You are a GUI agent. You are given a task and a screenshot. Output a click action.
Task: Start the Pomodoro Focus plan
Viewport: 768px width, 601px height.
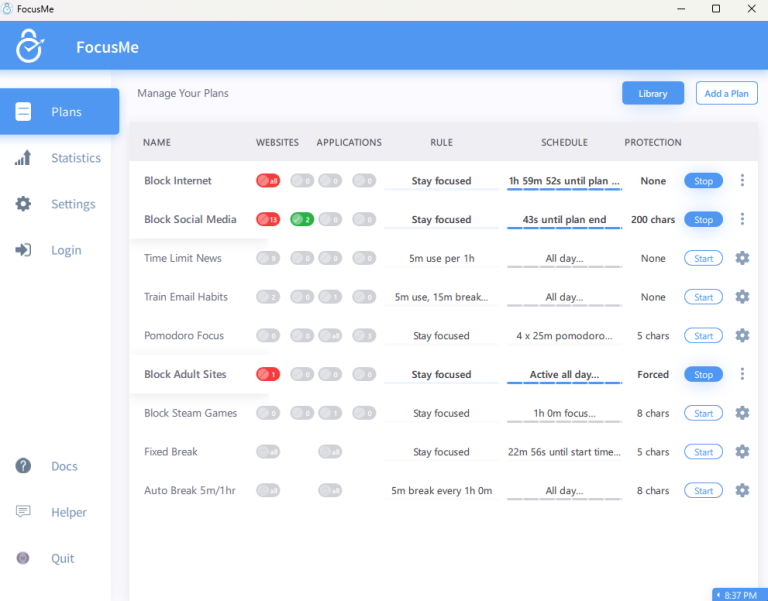coord(703,336)
